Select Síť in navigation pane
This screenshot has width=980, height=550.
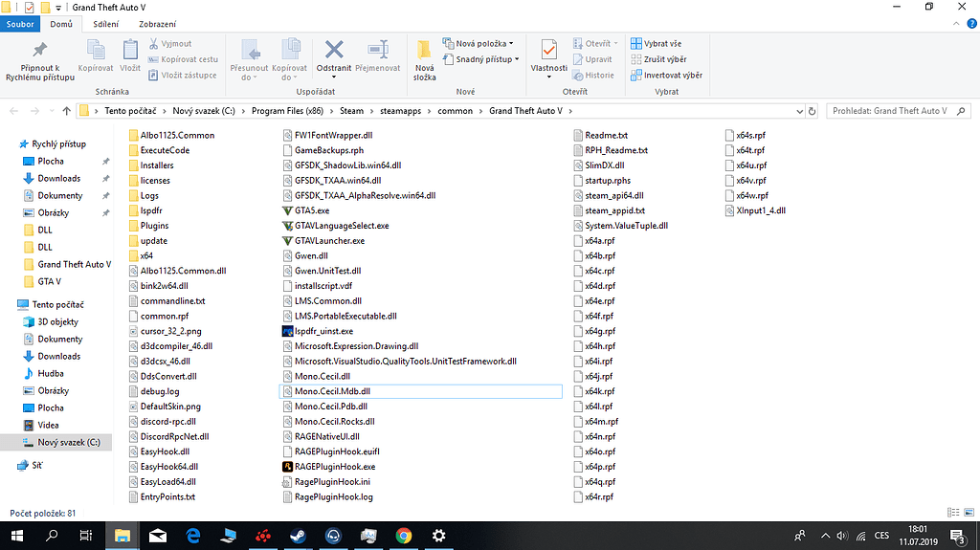(37, 465)
